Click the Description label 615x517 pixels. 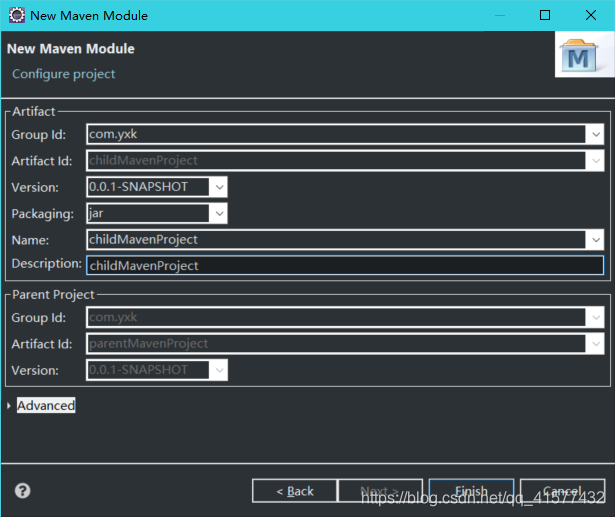[x=47, y=264]
